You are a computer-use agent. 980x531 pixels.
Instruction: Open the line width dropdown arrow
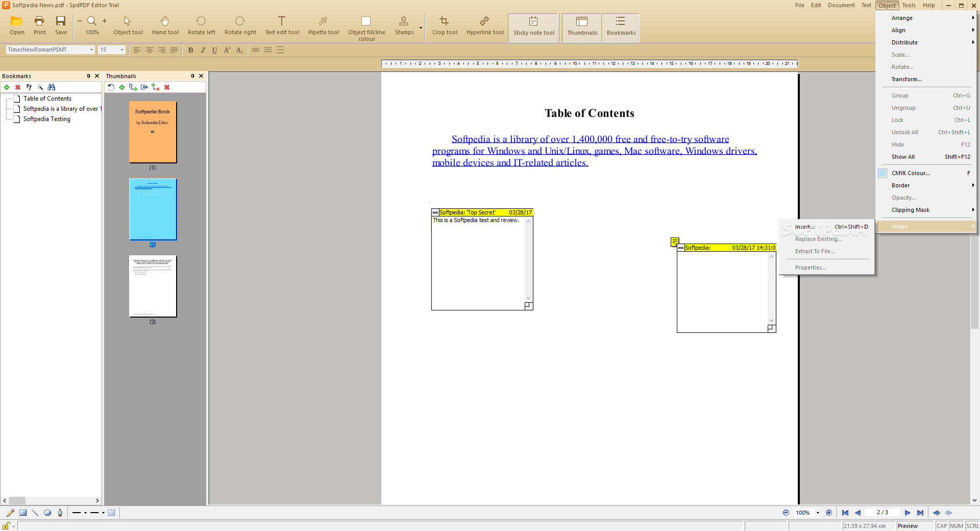pyautogui.click(x=85, y=513)
